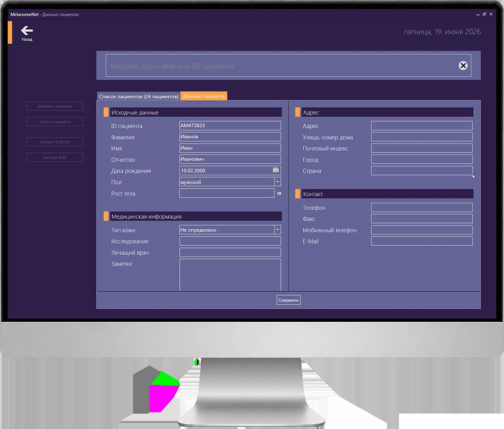504x429 pixels.
Task: Clear the patient search with the X icon
Action: tap(463, 66)
